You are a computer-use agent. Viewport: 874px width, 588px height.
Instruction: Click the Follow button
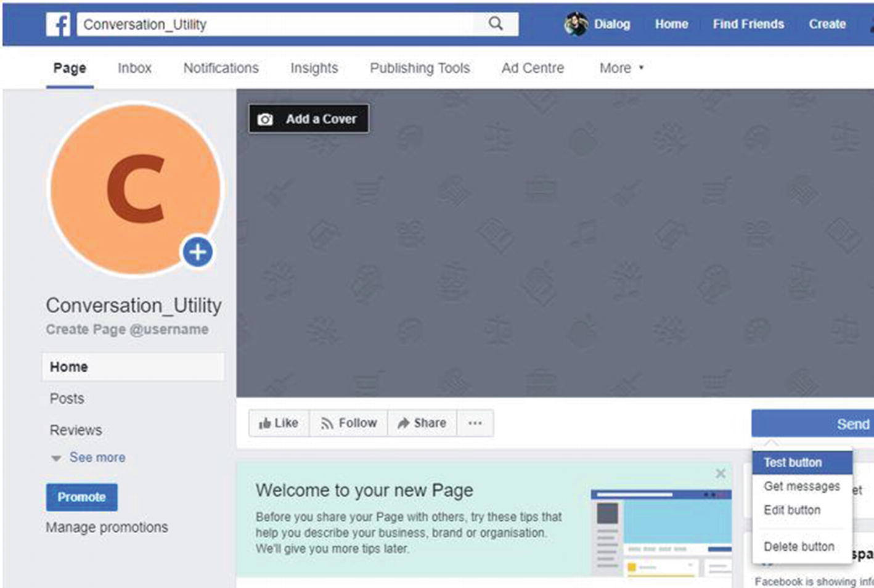click(x=349, y=423)
